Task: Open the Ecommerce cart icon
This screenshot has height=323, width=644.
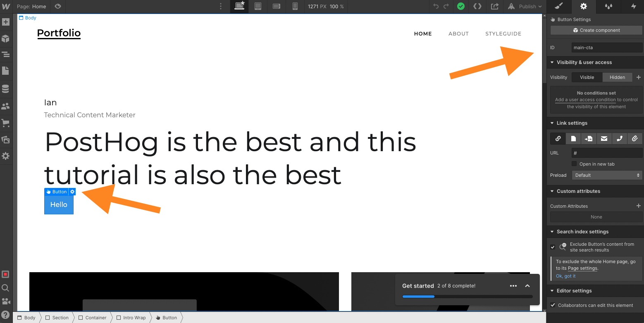Action: [5, 123]
